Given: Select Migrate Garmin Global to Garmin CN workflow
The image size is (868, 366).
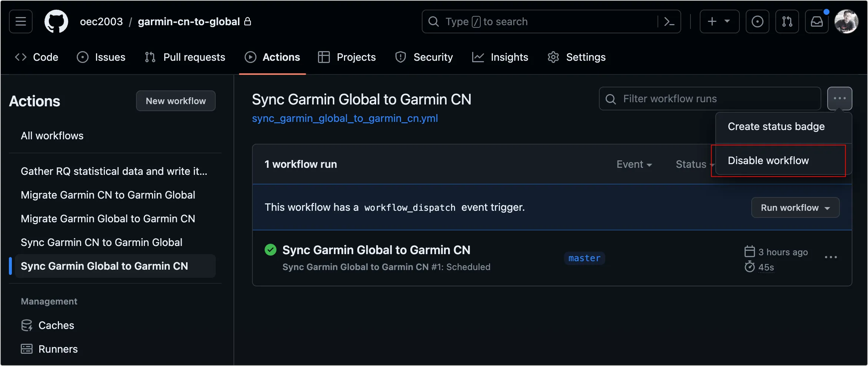Looking at the screenshot, I should click(108, 219).
